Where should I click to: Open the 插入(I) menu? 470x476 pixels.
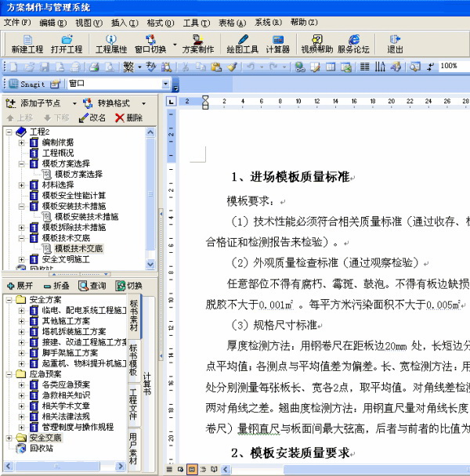[x=125, y=23]
